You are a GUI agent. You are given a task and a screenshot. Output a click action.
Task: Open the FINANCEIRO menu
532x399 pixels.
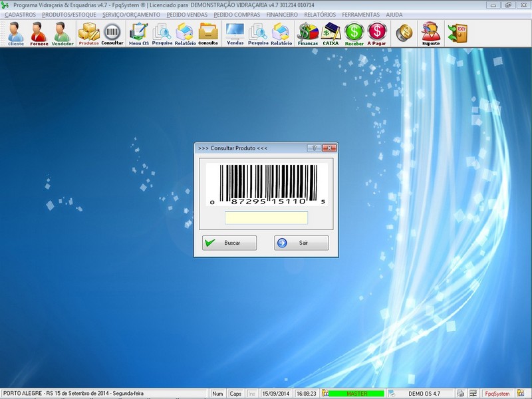click(281, 14)
